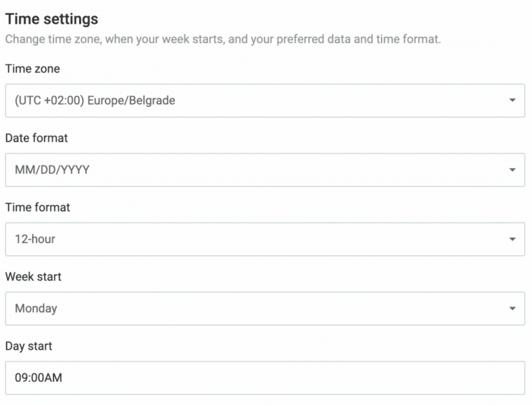Viewport: 532px width, 405px height.
Task: Click the Time zone dropdown arrow
Action: [512, 100]
